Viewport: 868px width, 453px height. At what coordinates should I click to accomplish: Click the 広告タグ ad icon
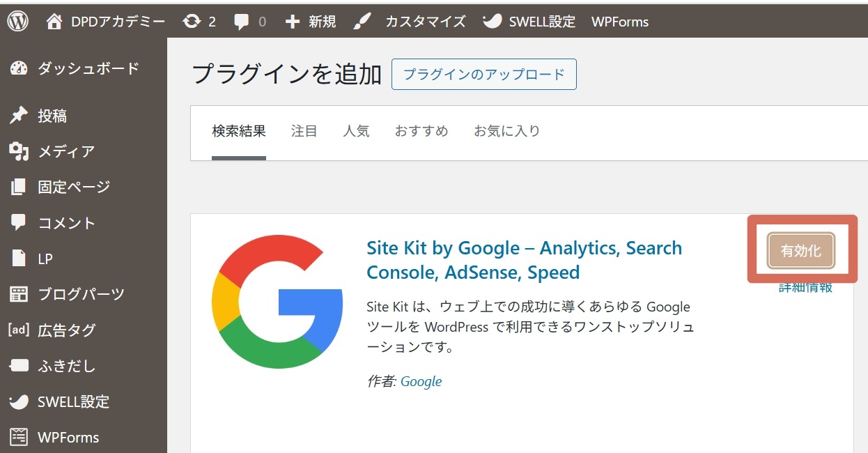pos(18,330)
